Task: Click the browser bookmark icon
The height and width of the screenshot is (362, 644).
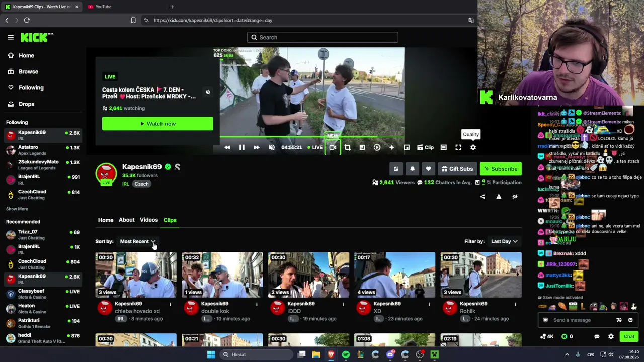Action: 133,20
